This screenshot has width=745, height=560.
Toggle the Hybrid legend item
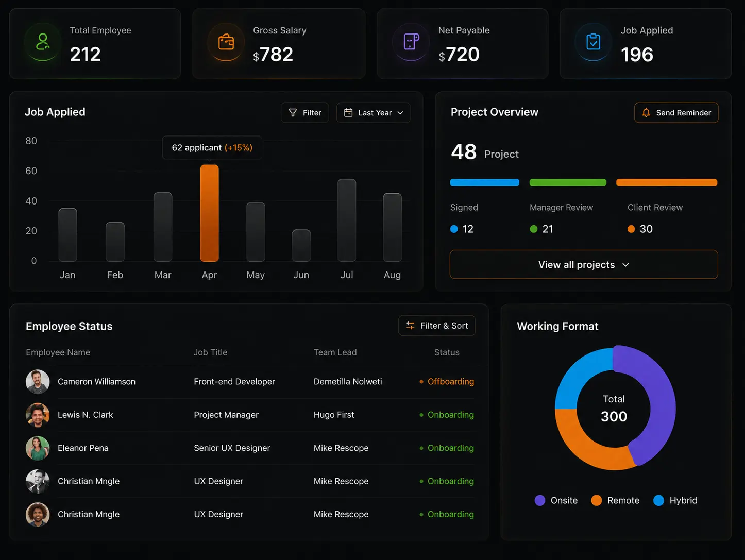[x=675, y=500]
